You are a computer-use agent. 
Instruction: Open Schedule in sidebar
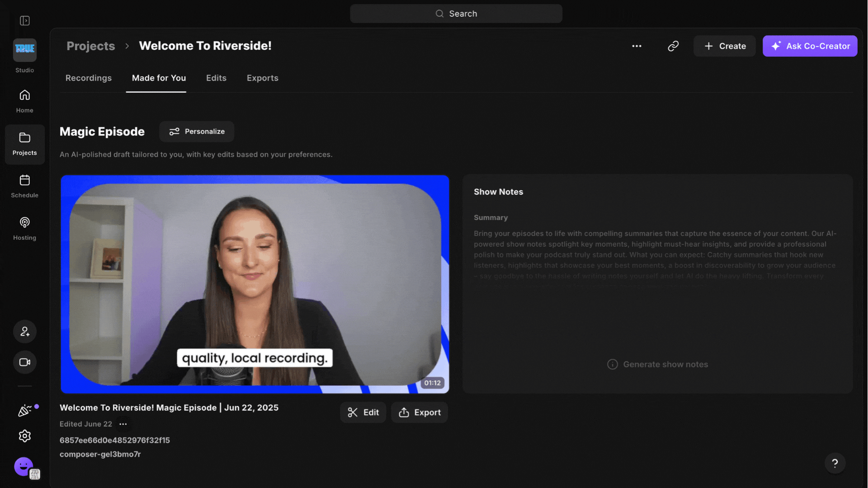pos(25,186)
